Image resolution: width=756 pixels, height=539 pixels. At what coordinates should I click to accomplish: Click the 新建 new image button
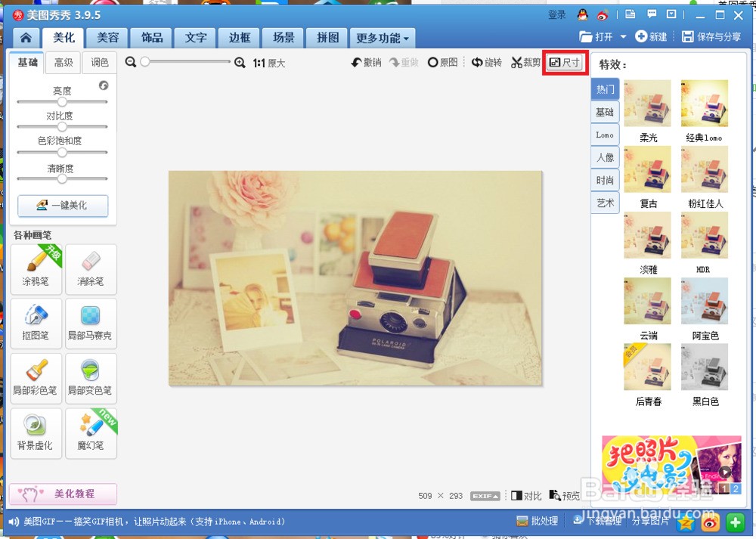tap(651, 36)
